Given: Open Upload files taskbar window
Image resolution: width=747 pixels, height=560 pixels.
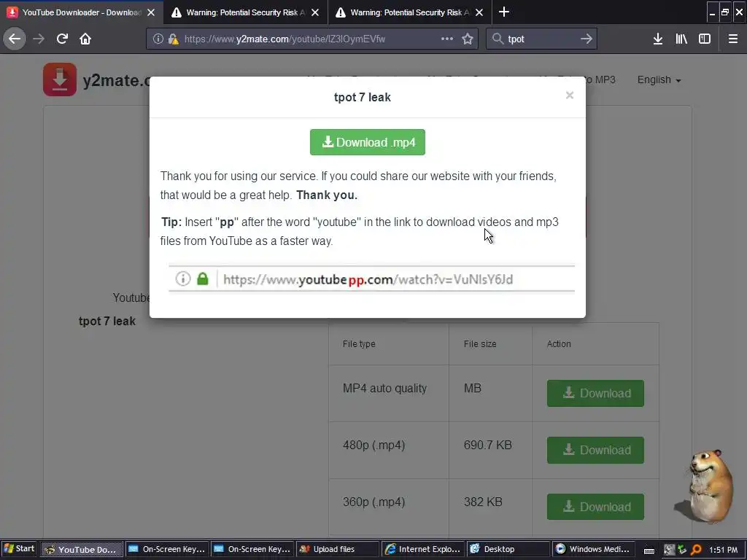Looking at the screenshot, I should click(338, 549).
